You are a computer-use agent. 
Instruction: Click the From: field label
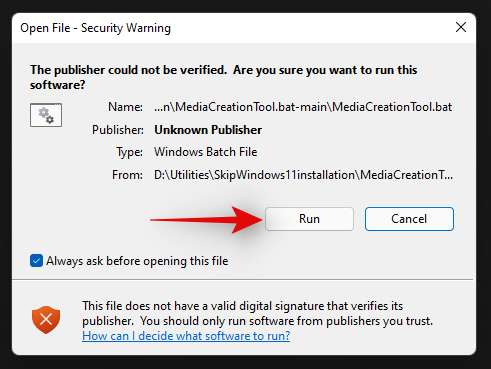[x=127, y=175]
